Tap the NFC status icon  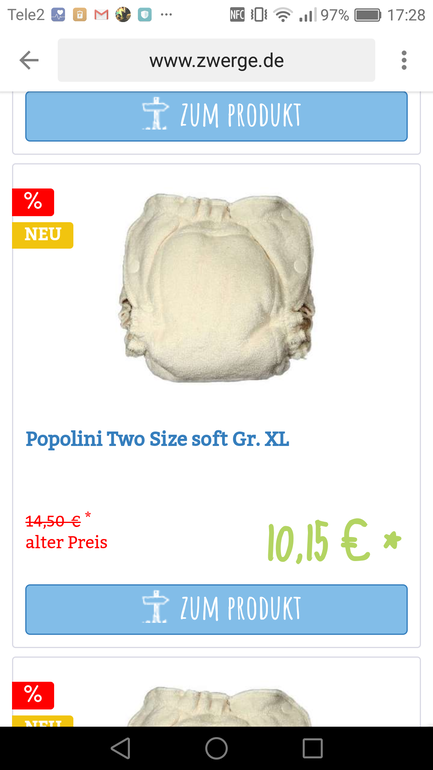(x=237, y=15)
